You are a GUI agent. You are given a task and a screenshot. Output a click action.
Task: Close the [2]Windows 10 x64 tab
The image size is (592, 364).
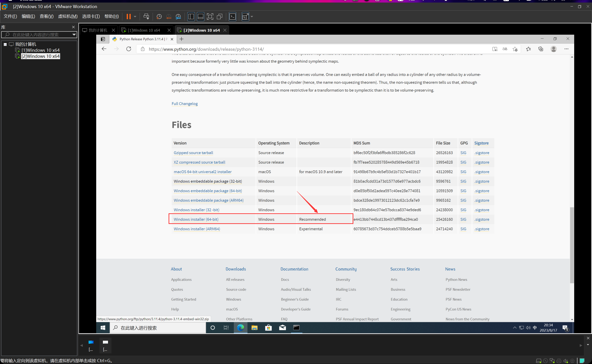tap(225, 30)
